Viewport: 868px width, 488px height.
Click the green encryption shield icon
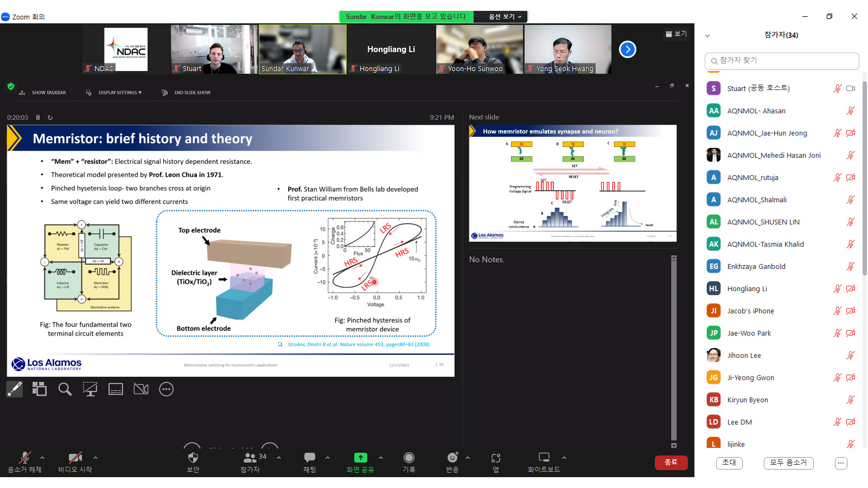10,86
